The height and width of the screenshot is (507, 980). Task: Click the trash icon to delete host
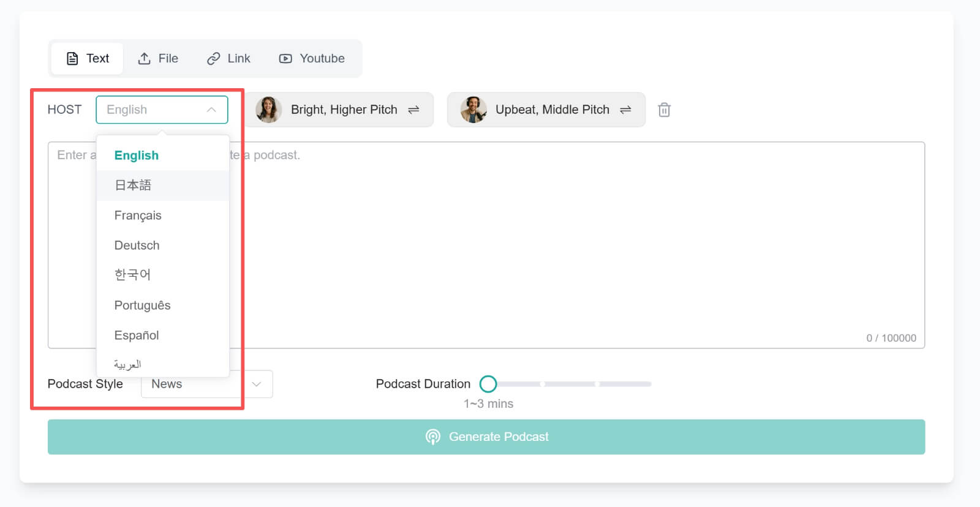pyautogui.click(x=664, y=110)
